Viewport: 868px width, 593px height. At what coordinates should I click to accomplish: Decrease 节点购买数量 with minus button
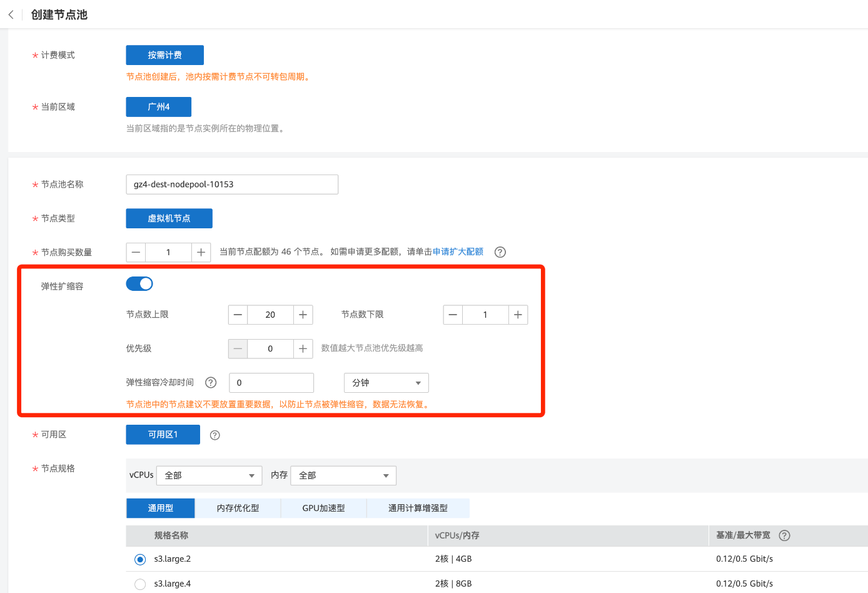click(136, 252)
